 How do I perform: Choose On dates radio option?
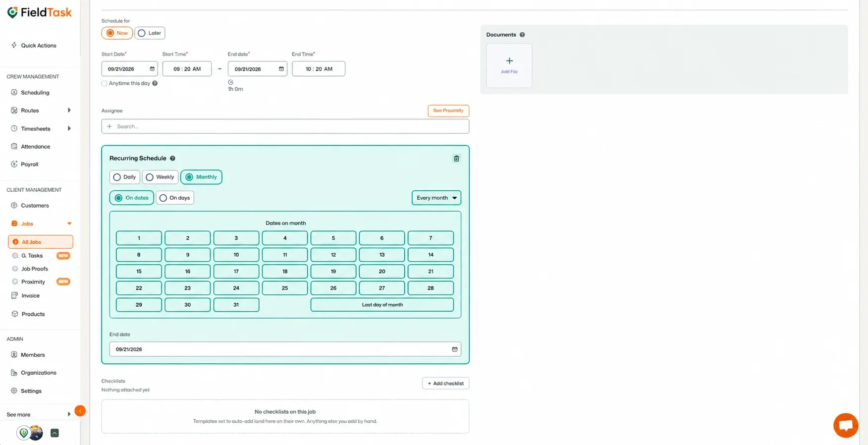tap(131, 198)
